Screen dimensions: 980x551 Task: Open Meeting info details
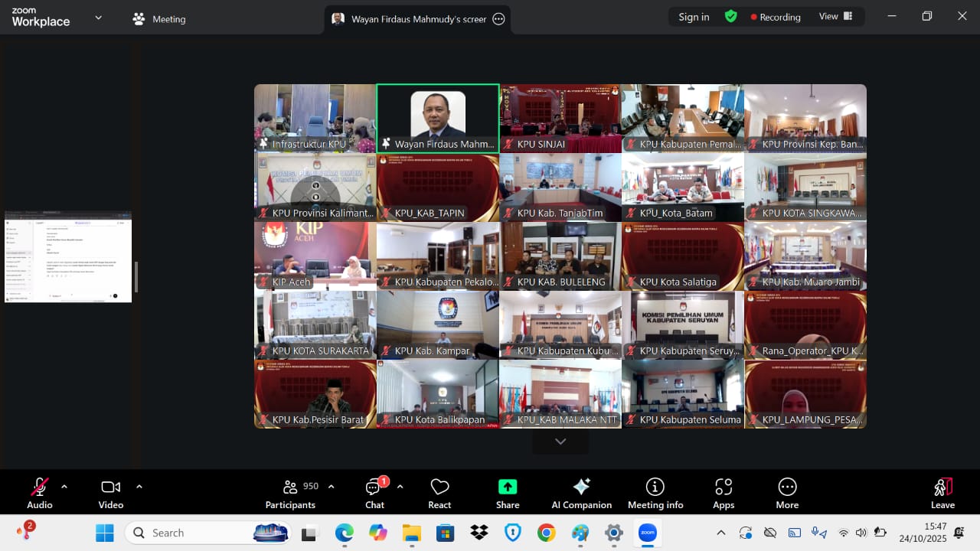[x=655, y=493]
